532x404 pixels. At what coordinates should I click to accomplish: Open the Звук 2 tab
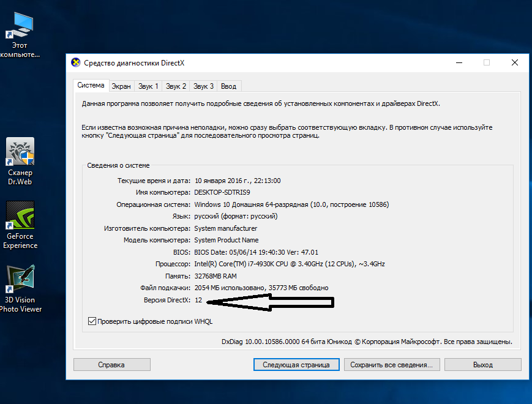click(176, 86)
